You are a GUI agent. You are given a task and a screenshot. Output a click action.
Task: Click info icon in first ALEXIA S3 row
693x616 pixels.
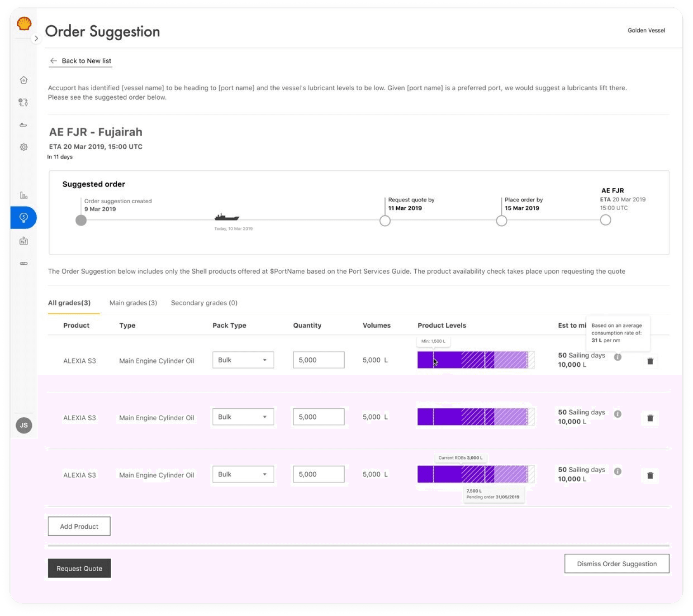617,357
